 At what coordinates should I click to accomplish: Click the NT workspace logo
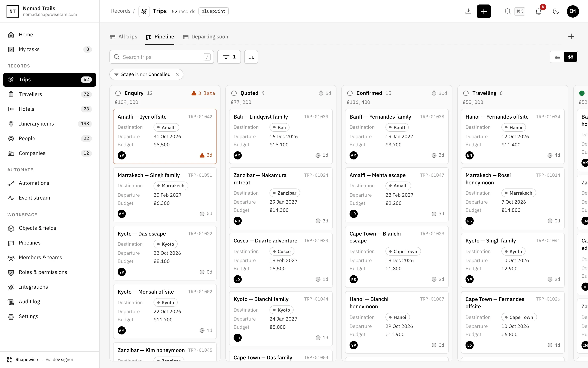coord(12,11)
